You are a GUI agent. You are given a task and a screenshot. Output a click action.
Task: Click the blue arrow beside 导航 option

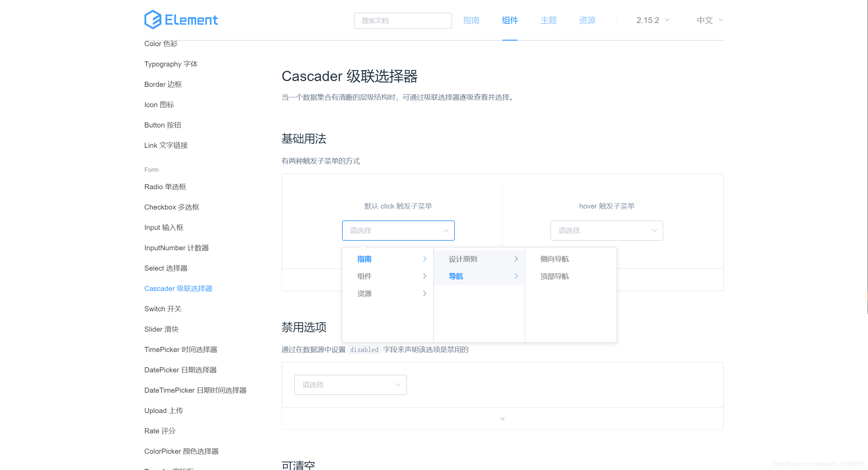coord(516,276)
